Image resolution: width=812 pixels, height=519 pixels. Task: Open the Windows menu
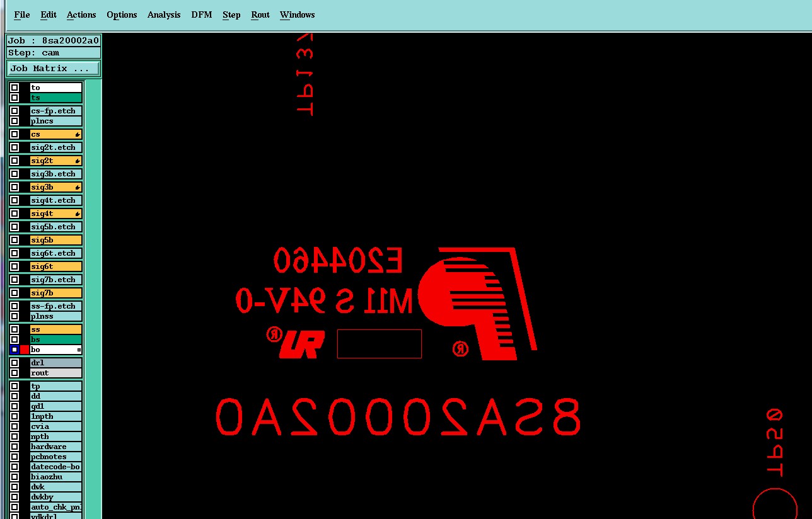click(x=297, y=14)
